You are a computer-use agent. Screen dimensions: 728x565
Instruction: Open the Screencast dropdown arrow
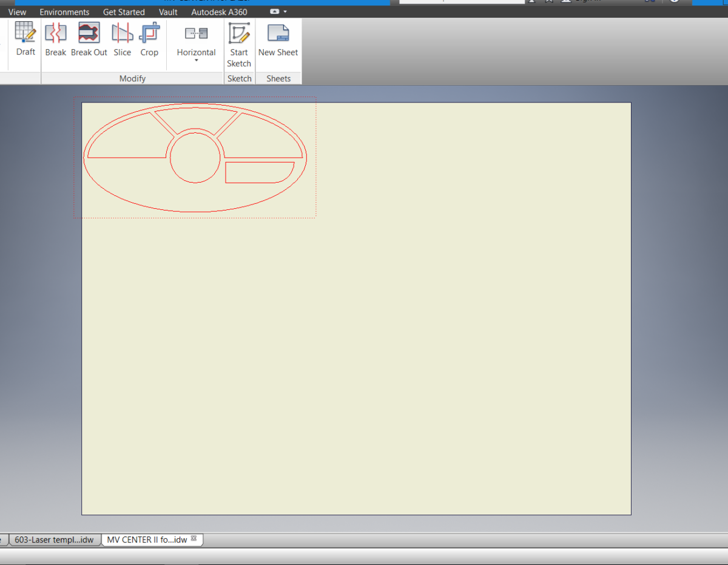tap(284, 11)
